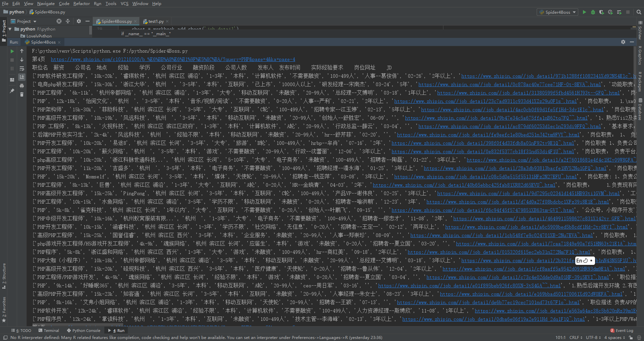Screen dimensions: 644x341
Task: Hide the Project panel with minus icon
Action: click(x=88, y=21)
